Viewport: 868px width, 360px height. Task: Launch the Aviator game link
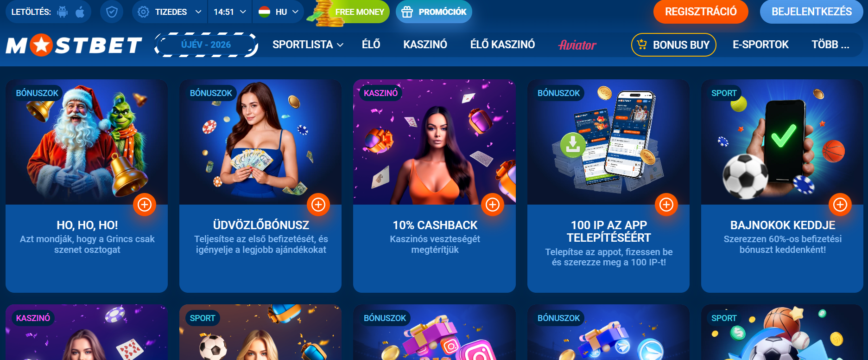[577, 45]
